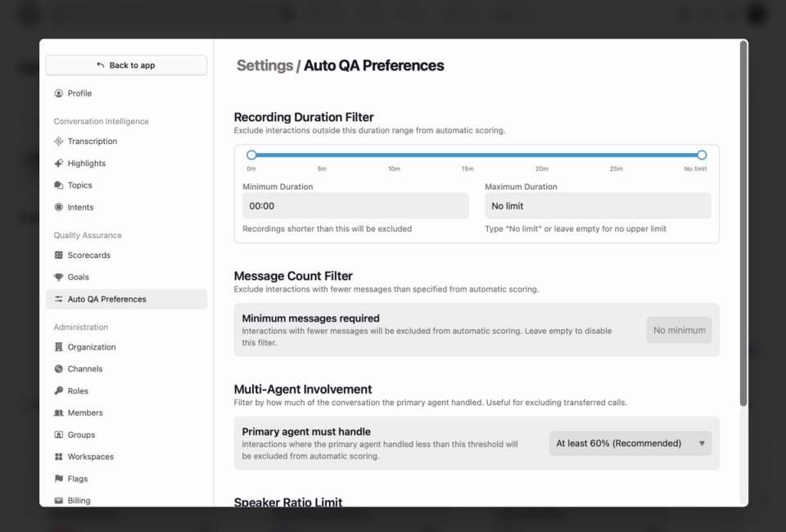This screenshot has width=786, height=532.
Task: Click the Flags icon
Action: tap(57, 478)
